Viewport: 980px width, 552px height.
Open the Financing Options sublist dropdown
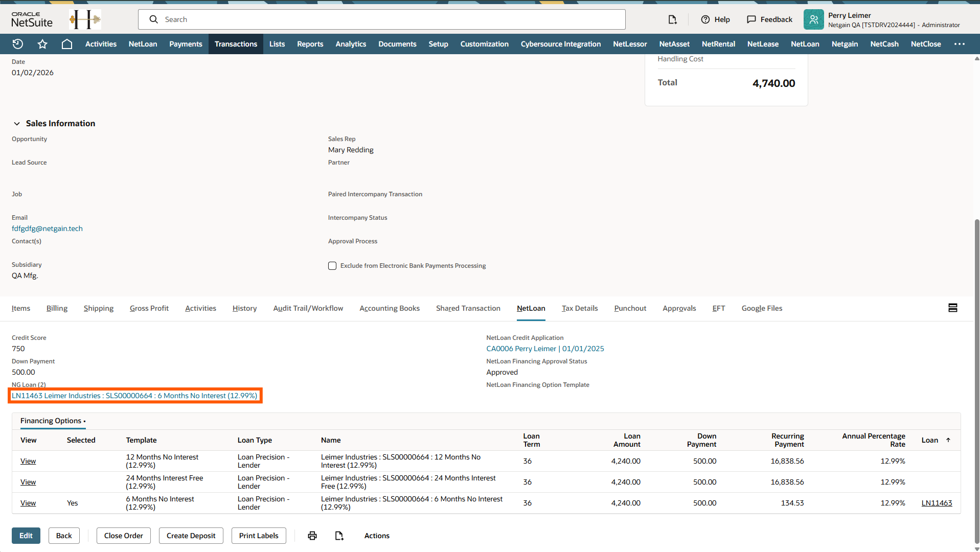pos(84,421)
